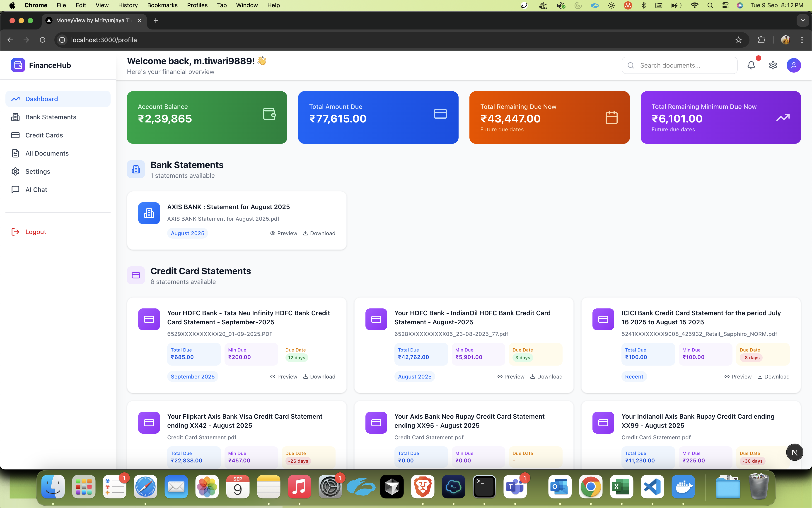
Task: Click the settings gear icon in header
Action: 773,65
